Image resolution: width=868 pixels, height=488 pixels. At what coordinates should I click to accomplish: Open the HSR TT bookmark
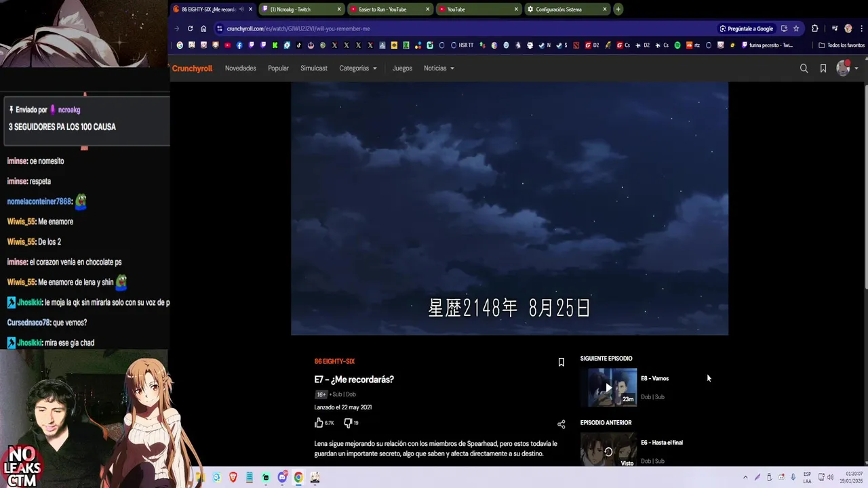point(462,45)
